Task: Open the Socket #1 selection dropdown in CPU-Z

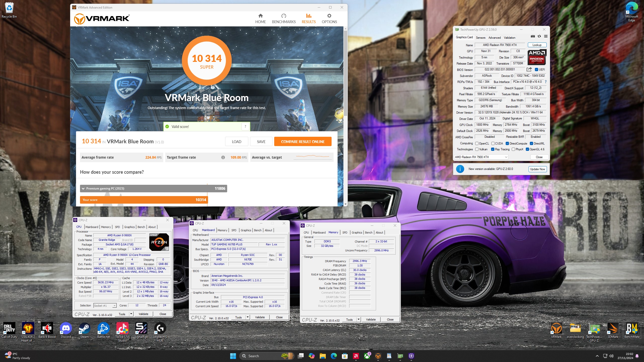Action: click(105, 306)
